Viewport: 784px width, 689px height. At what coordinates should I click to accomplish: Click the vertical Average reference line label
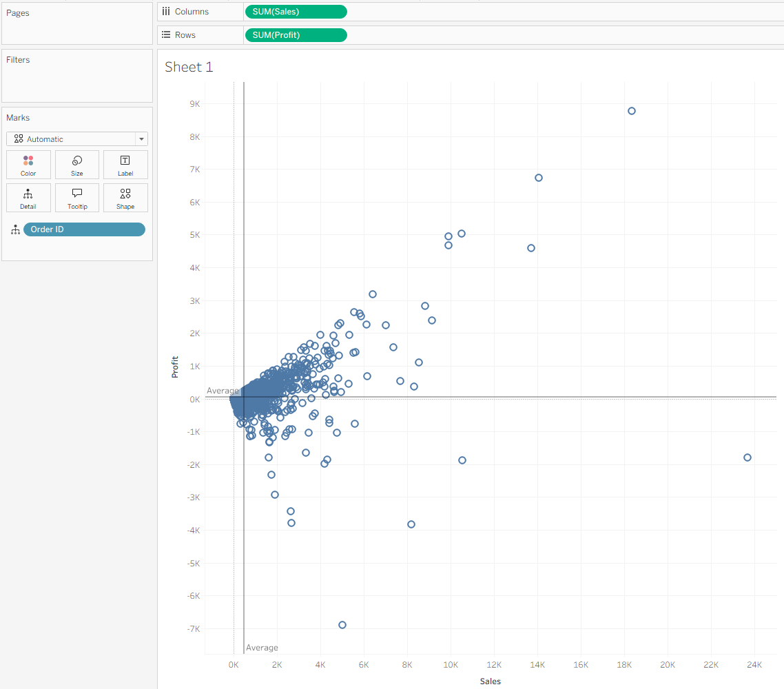(x=262, y=648)
